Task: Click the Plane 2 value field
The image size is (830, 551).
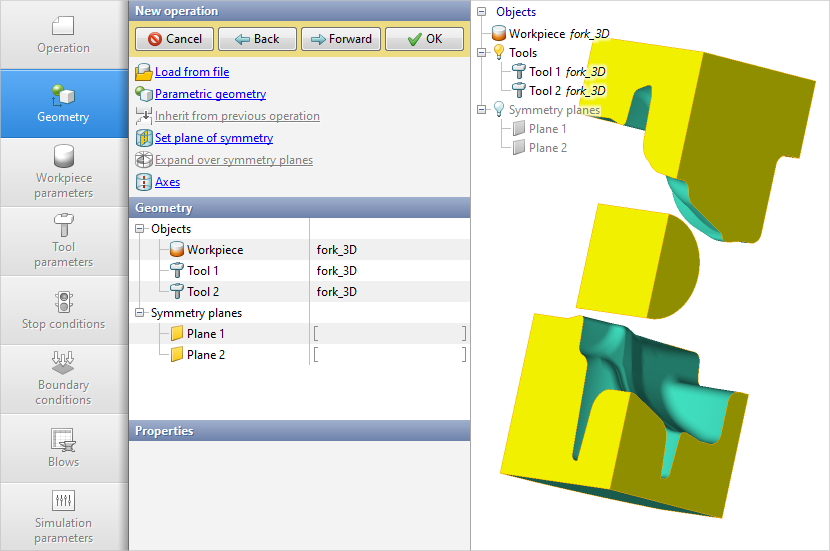Action: pyautogui.click(x=389, y=355)
